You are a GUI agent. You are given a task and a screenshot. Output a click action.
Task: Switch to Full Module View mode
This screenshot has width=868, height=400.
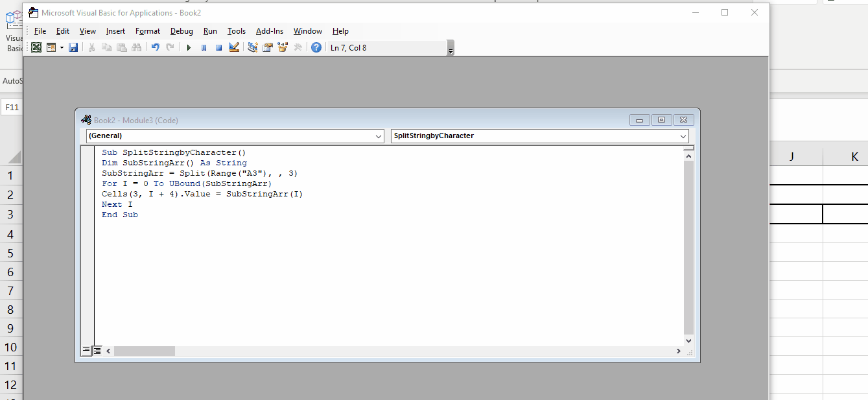click(97, 350)
